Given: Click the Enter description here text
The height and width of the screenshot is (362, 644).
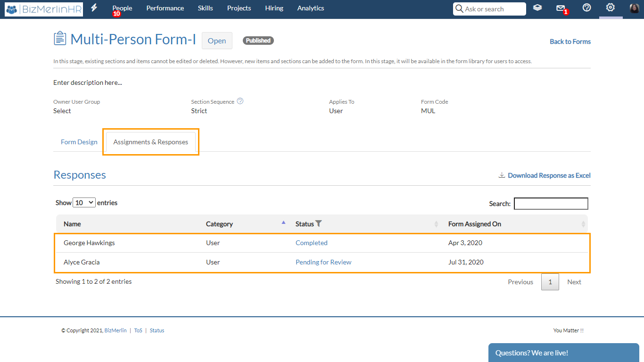Looking at the screenshot, I should 88,82.
